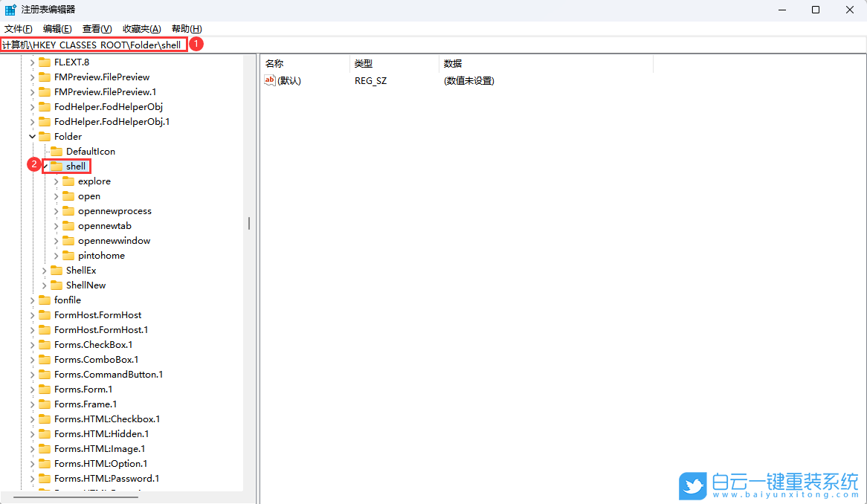Expand the opennewwindow subkey
Viewport: 867px width, 504px height.
56,240
